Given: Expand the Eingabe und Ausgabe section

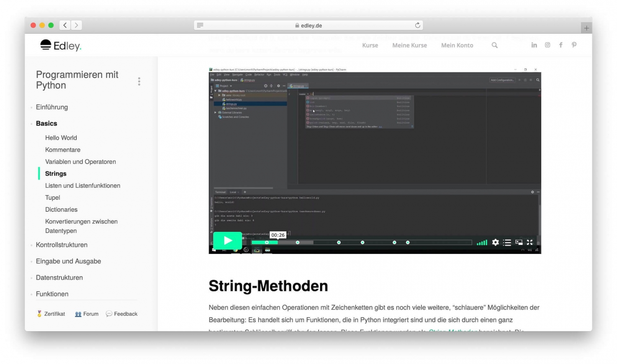Looking at the screenshot, I should [x=68, y=261].
